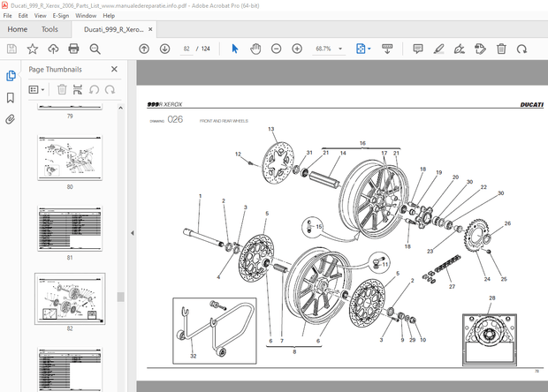Delete page with toolbar trash icon
Image resolution: width=548 pixels, height=392 pixels.
tap(501, 49)
